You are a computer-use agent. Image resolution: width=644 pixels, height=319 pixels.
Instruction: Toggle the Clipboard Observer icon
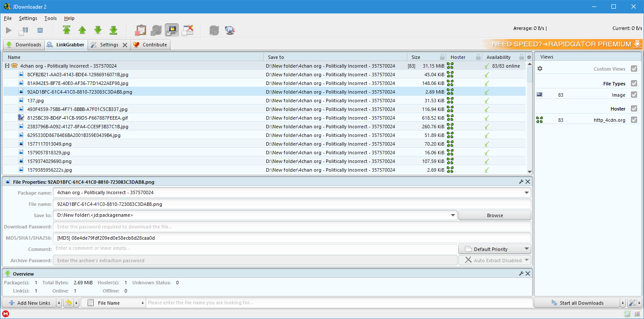[x=141, y=30]
